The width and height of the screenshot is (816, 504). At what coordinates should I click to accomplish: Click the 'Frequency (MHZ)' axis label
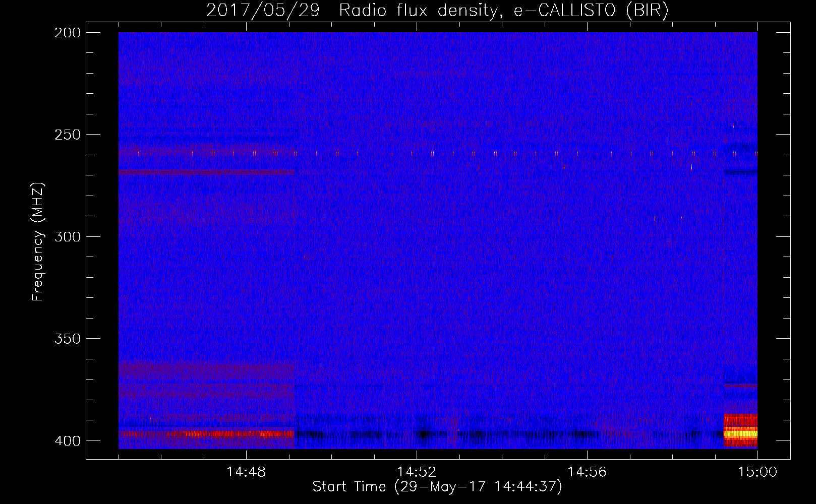pyautogui.click(x=38, y=241)
